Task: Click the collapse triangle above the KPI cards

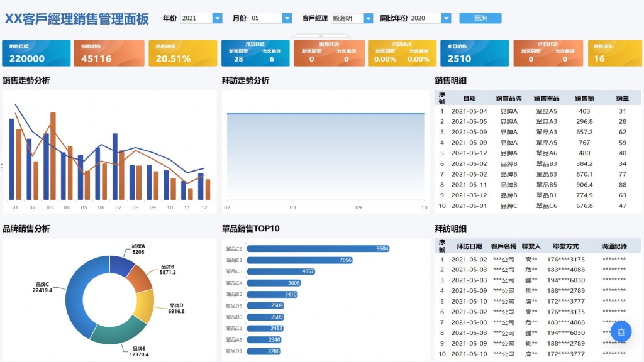Action: click(321, 36)
